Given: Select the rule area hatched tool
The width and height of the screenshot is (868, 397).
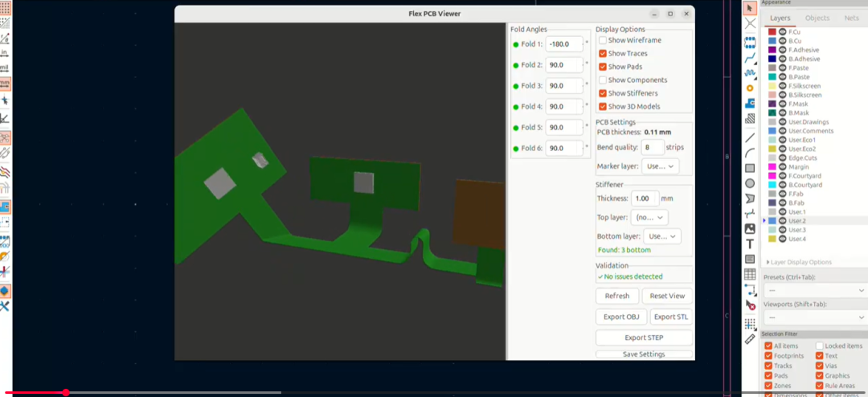Looking at the screenshot, I should [x=750, y=118].
